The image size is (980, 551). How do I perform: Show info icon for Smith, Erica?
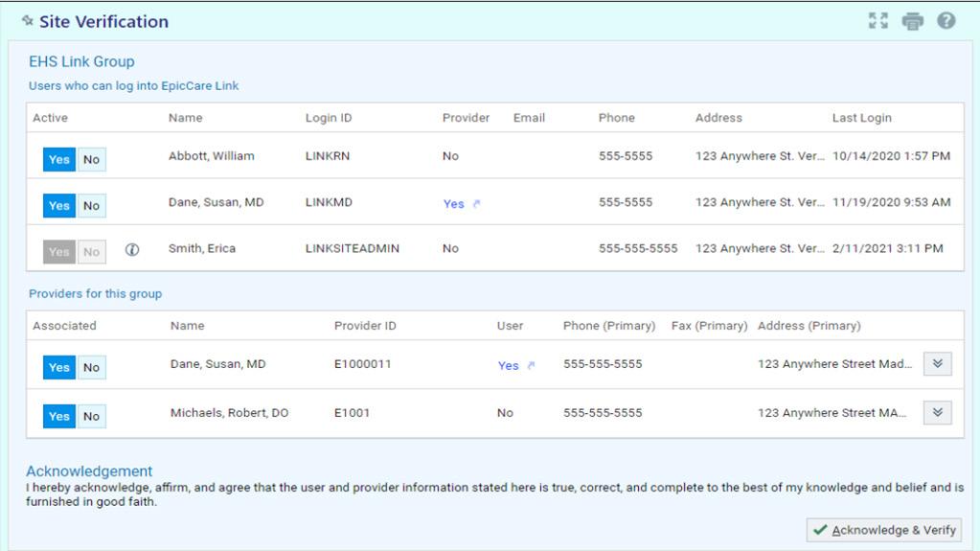[x=132, y=249]
